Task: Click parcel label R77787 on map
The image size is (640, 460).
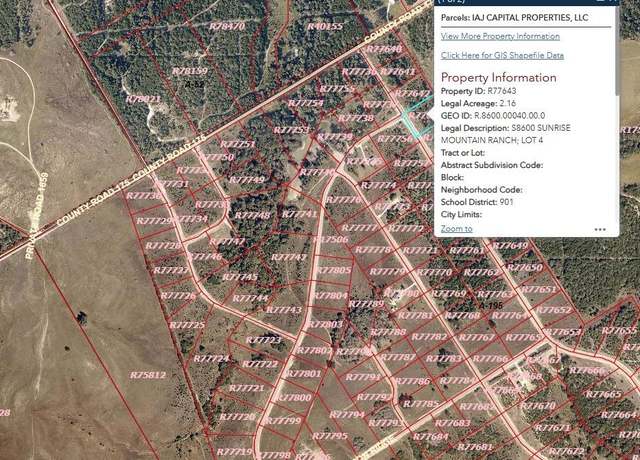Action: [398, 357]
